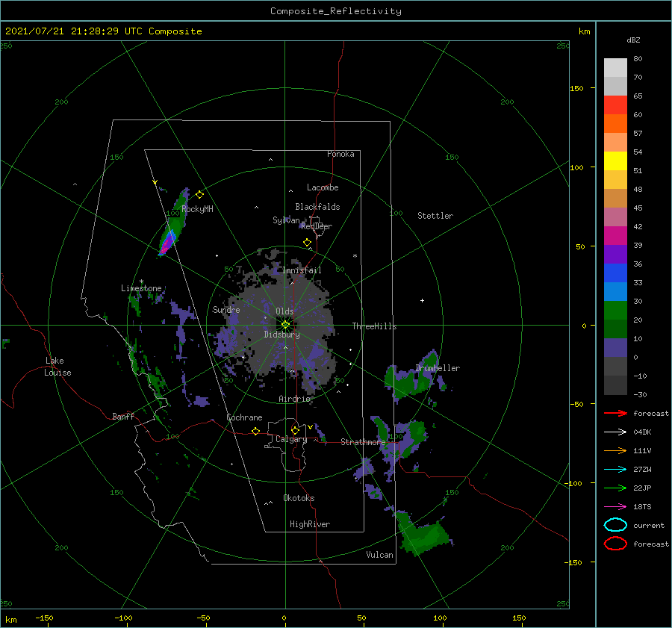
Task: Click the Lake Louise label
Action: pyautogui.click(x=57, y=367)
